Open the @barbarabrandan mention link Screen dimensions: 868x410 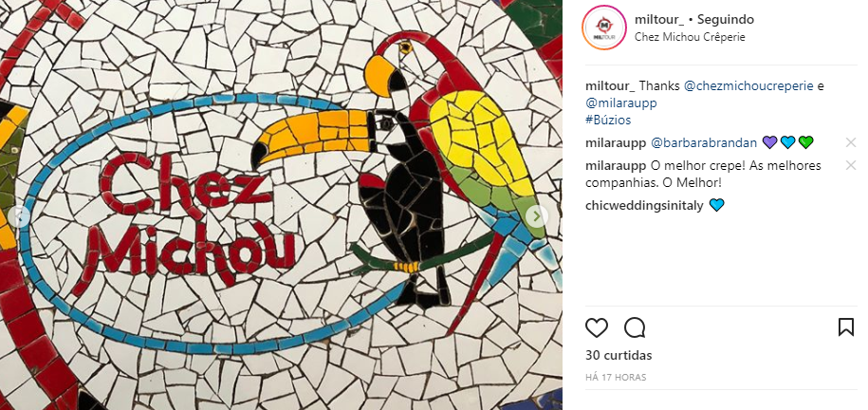coord(704,143)
